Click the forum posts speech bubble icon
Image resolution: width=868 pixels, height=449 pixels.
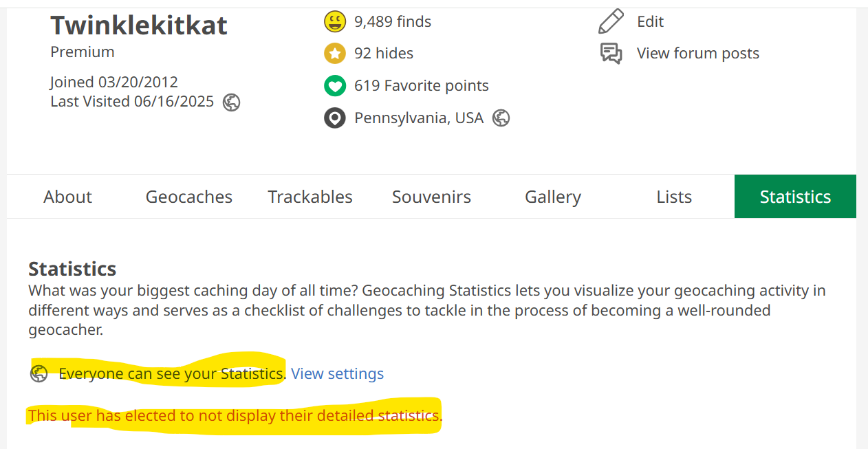pos(611,54)
